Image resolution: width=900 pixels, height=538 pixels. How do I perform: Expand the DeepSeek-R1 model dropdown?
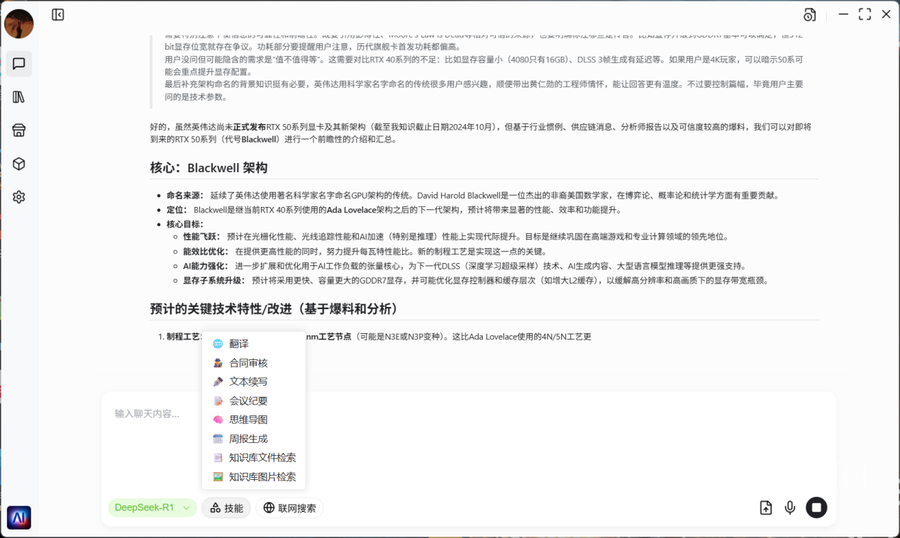[x=152, y=508]
